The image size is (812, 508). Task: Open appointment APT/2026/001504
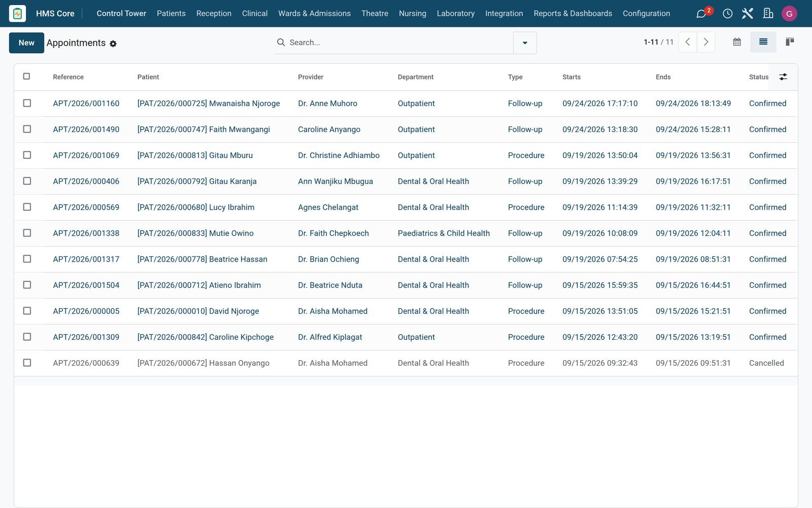coord(86,285)
